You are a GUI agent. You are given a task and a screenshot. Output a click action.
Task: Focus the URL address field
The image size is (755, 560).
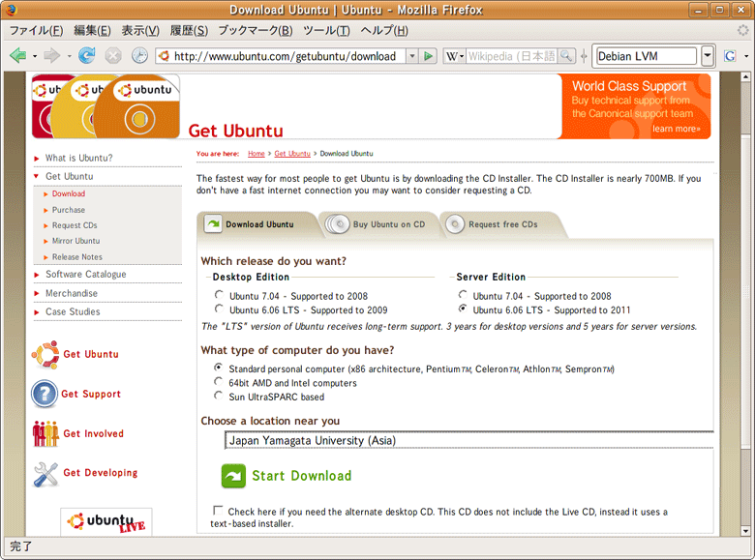(285, 56)
